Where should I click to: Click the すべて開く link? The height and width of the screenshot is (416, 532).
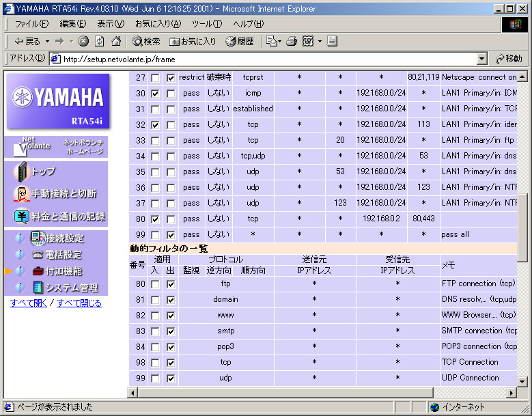29,303
